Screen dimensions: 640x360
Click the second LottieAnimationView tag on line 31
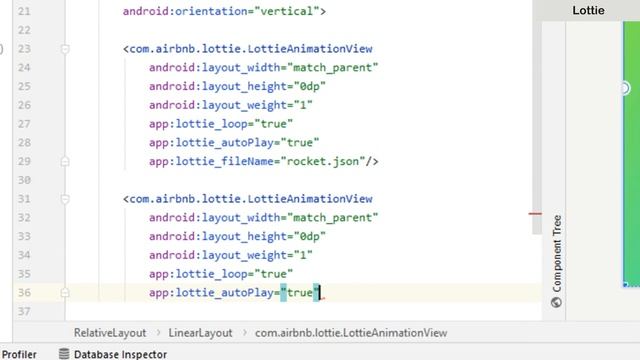point(248,199)
